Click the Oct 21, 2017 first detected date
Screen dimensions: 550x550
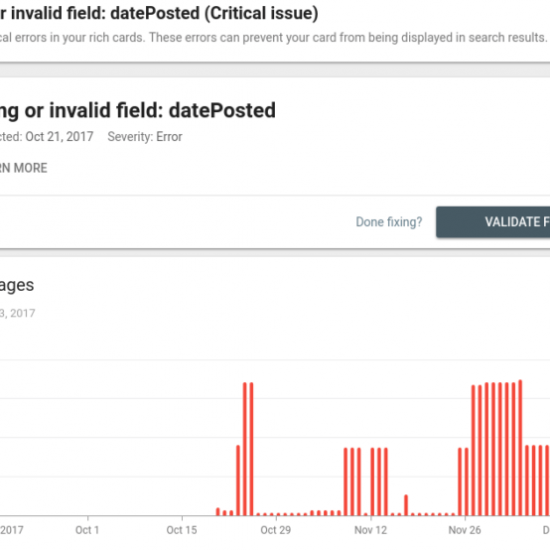tap(59, 136)
